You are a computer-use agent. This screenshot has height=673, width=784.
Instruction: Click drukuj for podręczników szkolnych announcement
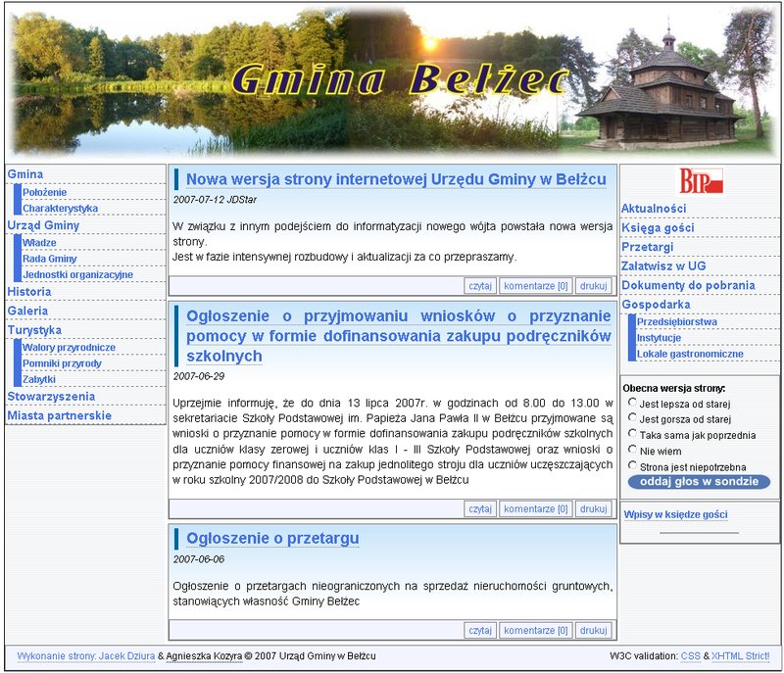click(x=594, y=509)
